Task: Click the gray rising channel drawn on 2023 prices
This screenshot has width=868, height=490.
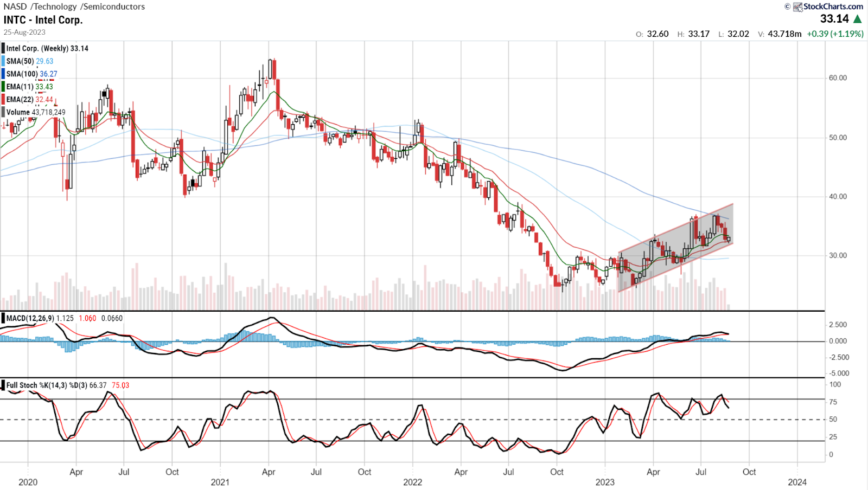Action: tap(675, 248)
